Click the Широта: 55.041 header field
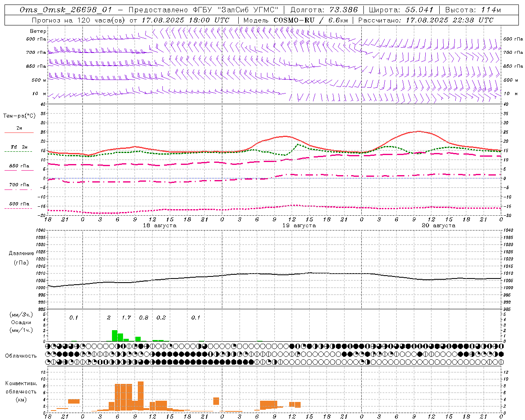Screen dimensions: 525x420 click(401, 10)
